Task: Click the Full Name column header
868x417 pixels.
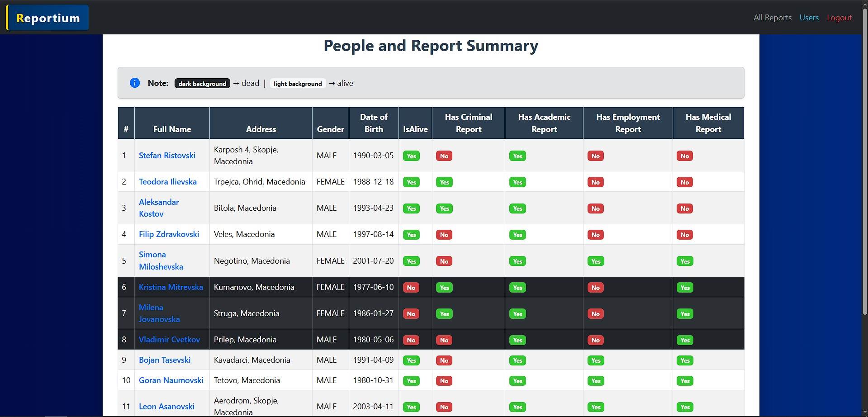Action: pos(172,129)
